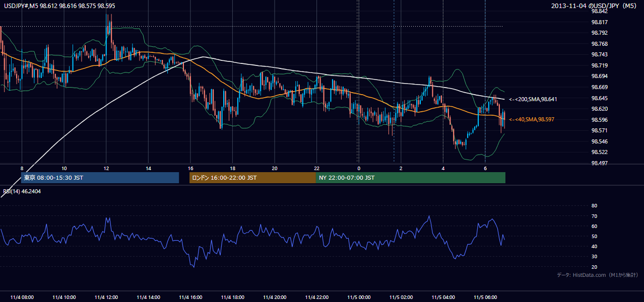Click the bottom time label 11/4 16:00
This screenshot has height=302, width=644.
coord(190,297)
